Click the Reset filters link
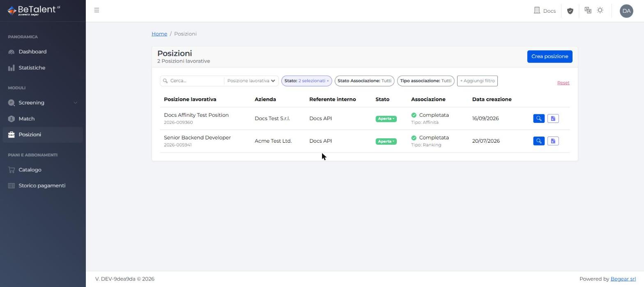This screenshot has height=287, width=644. pyautogui.click(x=563, y=83)
